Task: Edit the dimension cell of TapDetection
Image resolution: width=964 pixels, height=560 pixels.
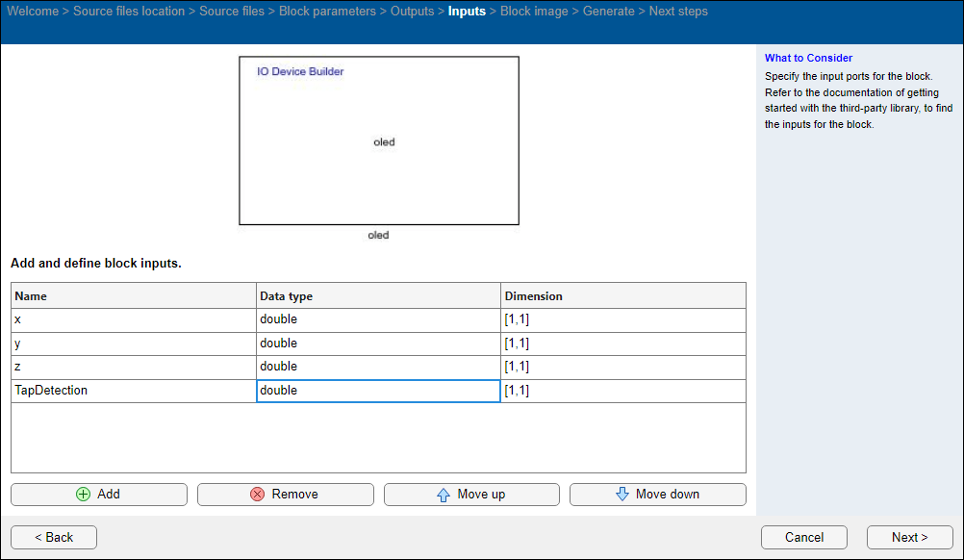Action: (x=622, y=391)
